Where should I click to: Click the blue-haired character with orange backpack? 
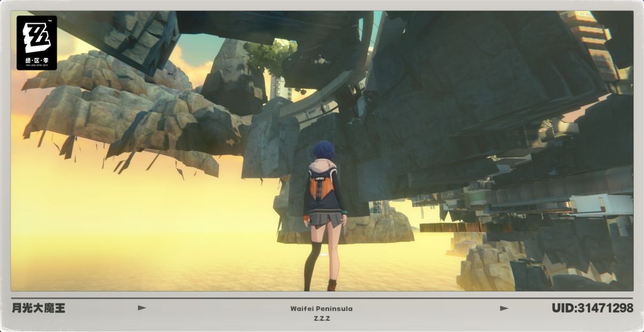[x=325, y=215]
